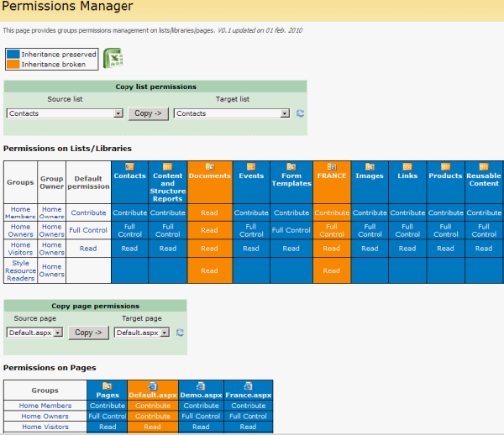Click the Contacts list column icon

pos(129,166)
